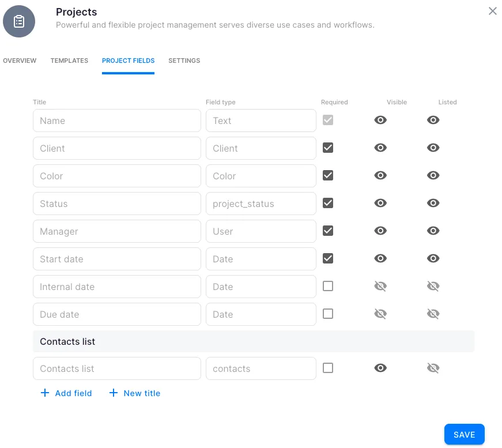
Task: Toggle Listed eye icon for Color field
Action: tap(433, 176)
